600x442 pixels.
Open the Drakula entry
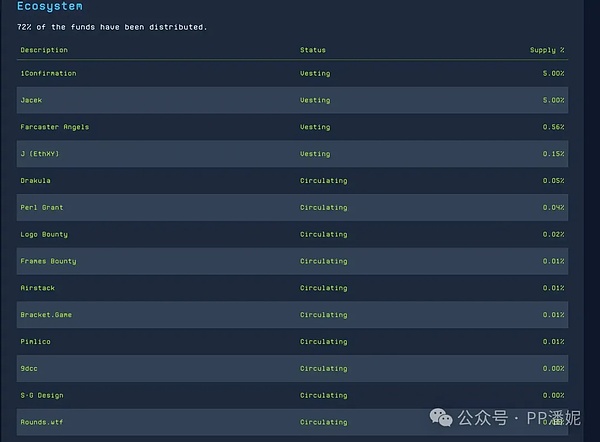click(x=35, y=181)
